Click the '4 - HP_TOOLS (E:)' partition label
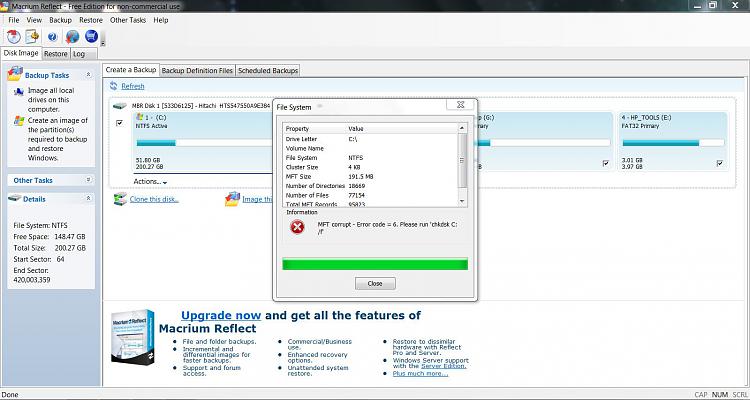 coord(647,117)
